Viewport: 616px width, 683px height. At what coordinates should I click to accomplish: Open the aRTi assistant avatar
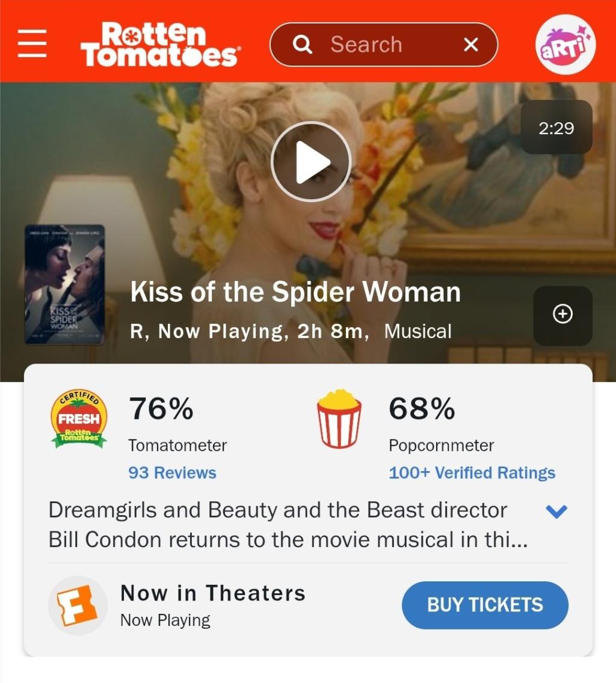tap(565, 44)
